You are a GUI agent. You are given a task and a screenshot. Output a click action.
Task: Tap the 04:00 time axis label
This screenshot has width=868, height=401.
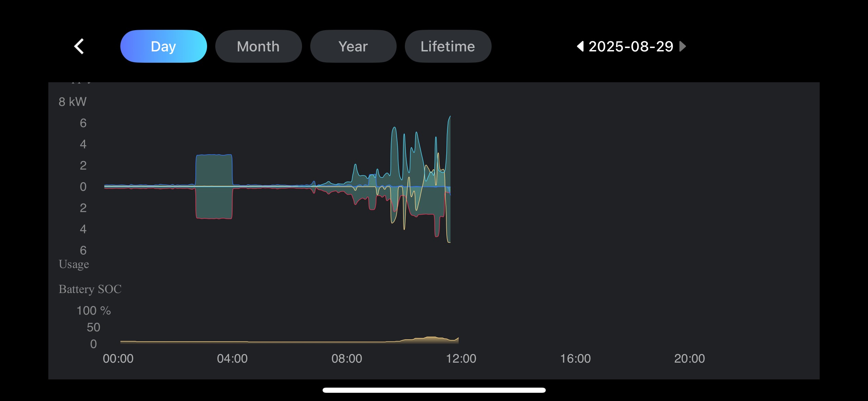(232, 359)
